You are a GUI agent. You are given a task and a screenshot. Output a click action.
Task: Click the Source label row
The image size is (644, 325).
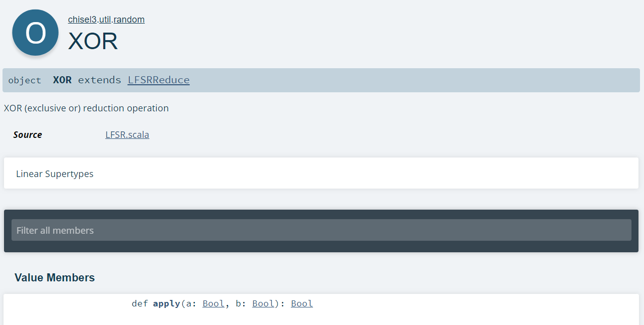pos(28,134)
